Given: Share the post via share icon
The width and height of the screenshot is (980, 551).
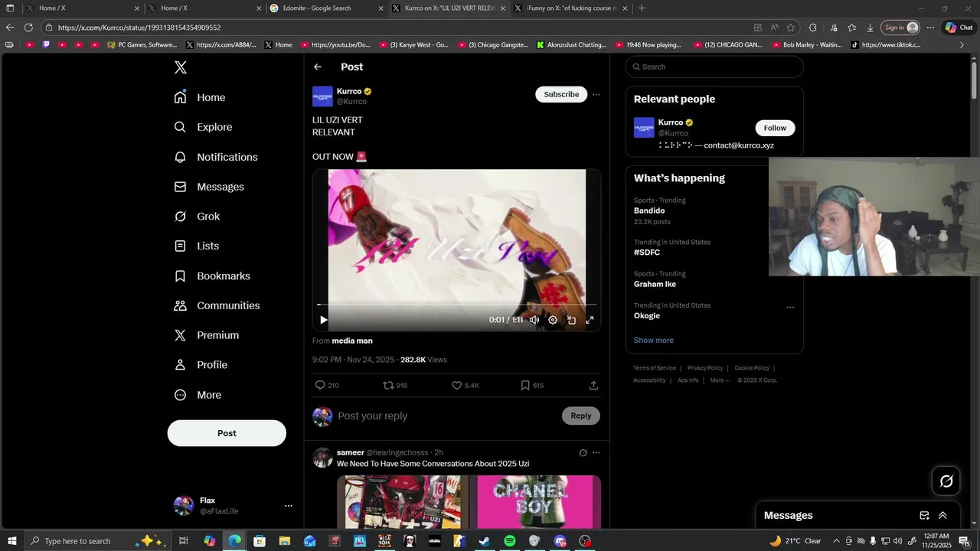Looking at the screenshot, I should (x=593, y=385).
